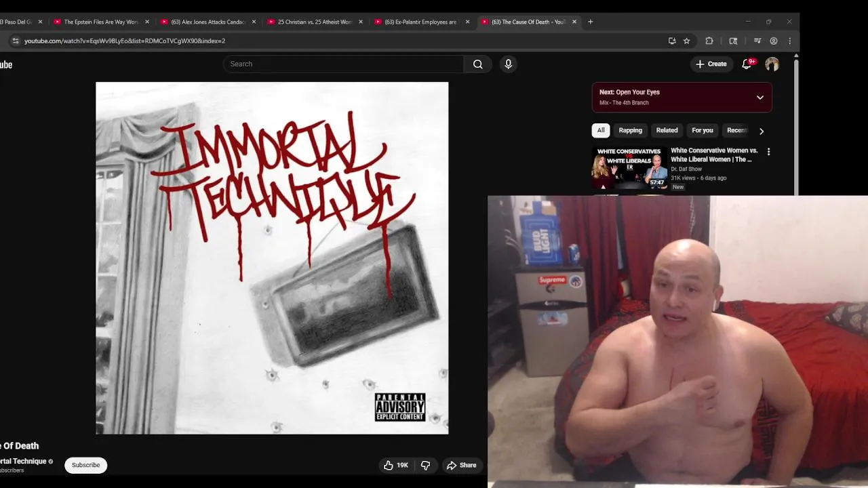Open browser extensions puzzle icon

(x=709, y=41)
